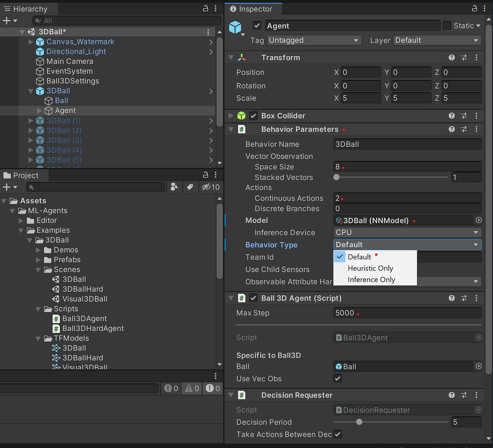Expand 3DBall (1) in Hierarchy
The height and width of the screenshot is (448, 493).
point(31,121)
